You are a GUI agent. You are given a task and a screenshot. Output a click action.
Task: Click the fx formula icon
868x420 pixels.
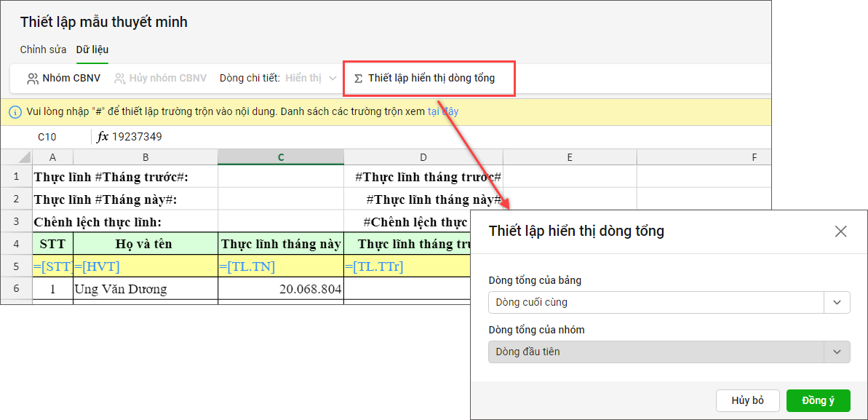(103, 137)
